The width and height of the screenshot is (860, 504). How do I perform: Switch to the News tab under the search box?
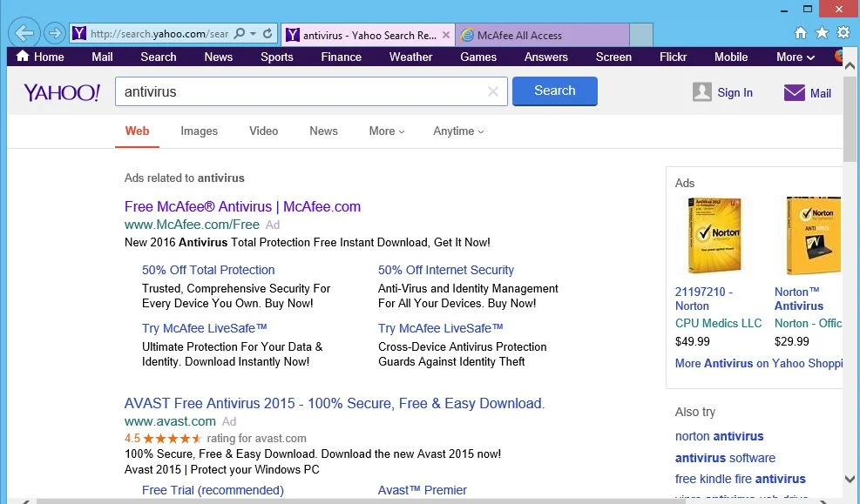(x=323, y=131)
